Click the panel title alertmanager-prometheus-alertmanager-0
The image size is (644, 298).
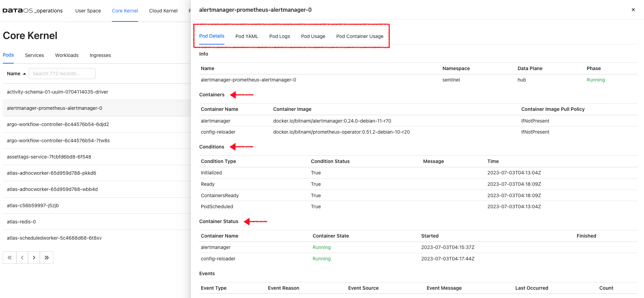coord(255,10)
